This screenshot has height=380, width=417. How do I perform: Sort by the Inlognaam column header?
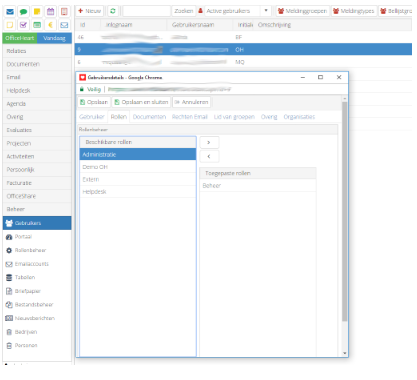(x=119, y=25)
